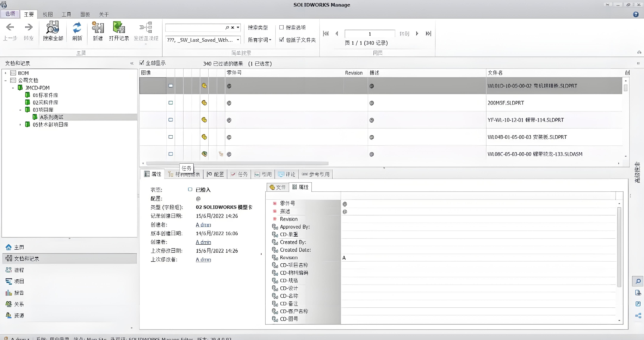Uncheck the include subfolders checkbox
Viewport: 644px width, 340px height.
coord(281,40)
